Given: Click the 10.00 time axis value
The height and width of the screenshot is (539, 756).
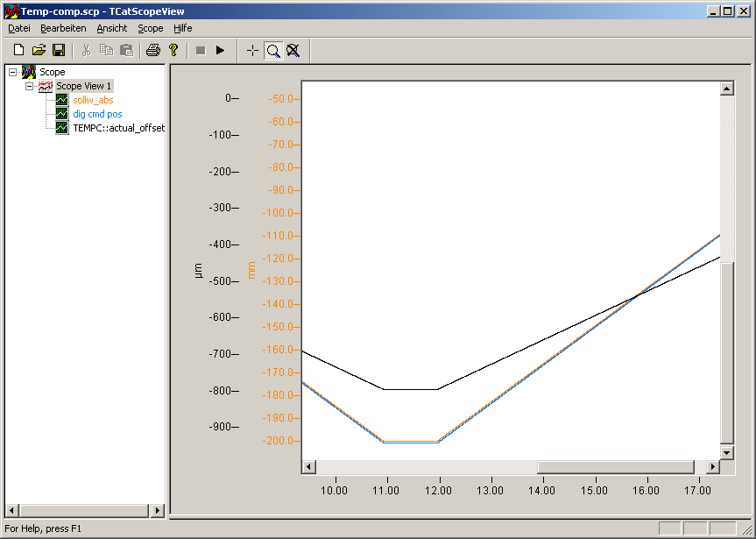Looking at the screenshot, I should pos(334,490).
